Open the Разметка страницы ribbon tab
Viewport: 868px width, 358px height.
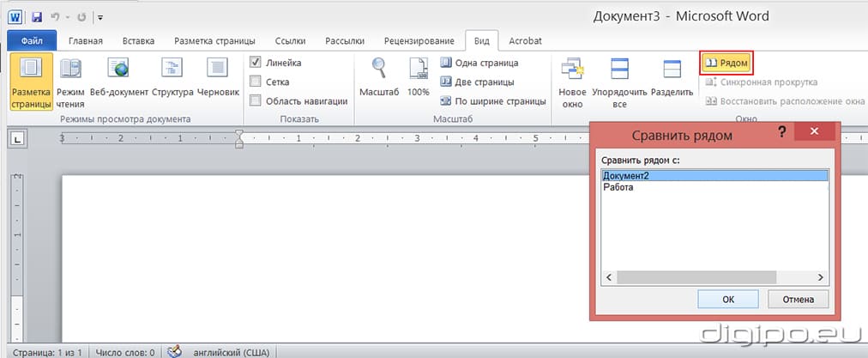pos(214,41)
